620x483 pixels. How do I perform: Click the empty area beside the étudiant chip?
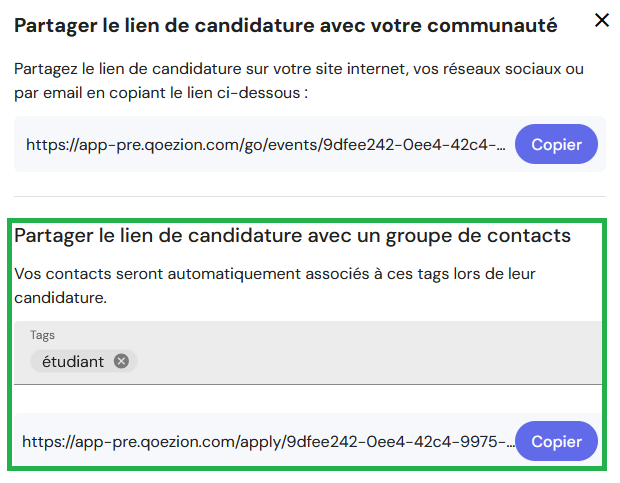[x=368, y=361]
